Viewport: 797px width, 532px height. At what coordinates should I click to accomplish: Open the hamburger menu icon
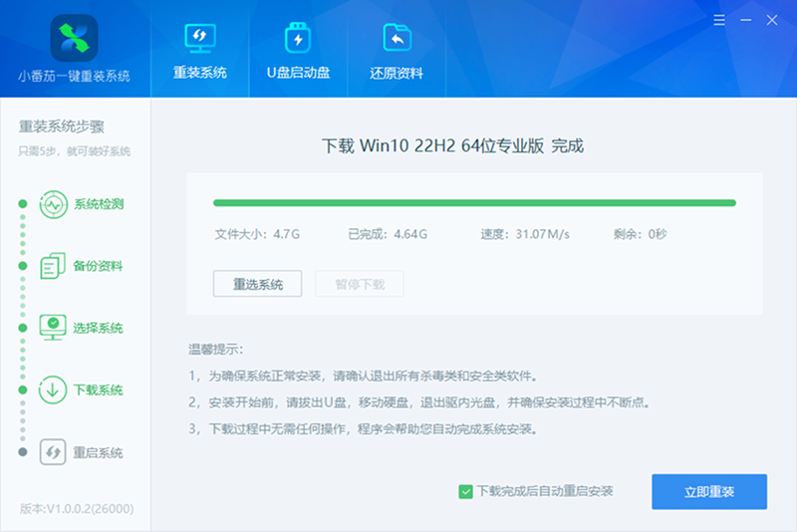coord(718,20)
